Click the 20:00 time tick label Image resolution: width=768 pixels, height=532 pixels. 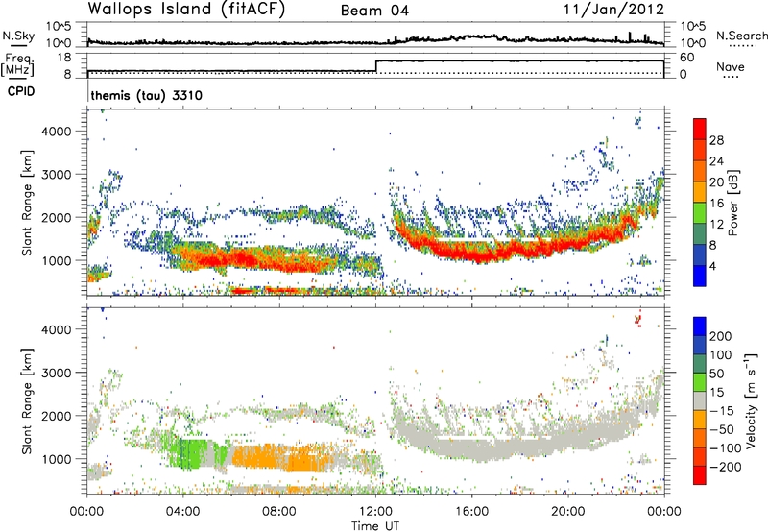coord(567,512)
